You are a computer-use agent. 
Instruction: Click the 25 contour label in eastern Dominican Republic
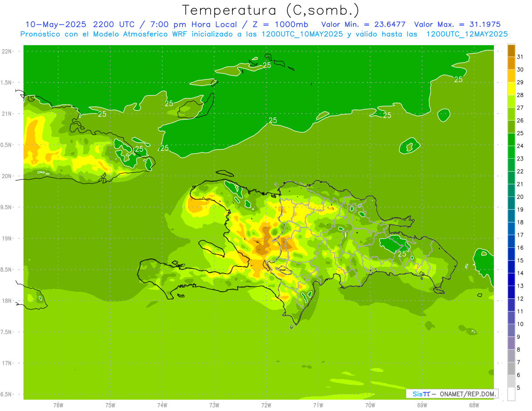coord(402,254)
